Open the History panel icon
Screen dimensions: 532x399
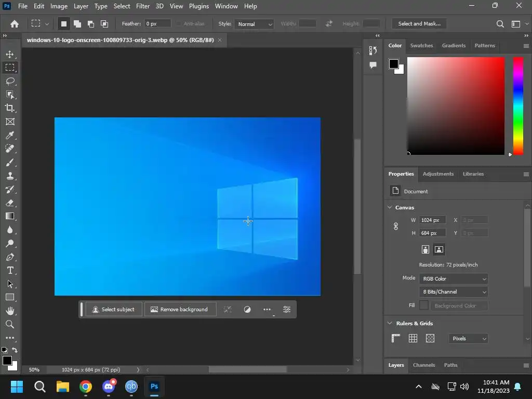(373, 50)
